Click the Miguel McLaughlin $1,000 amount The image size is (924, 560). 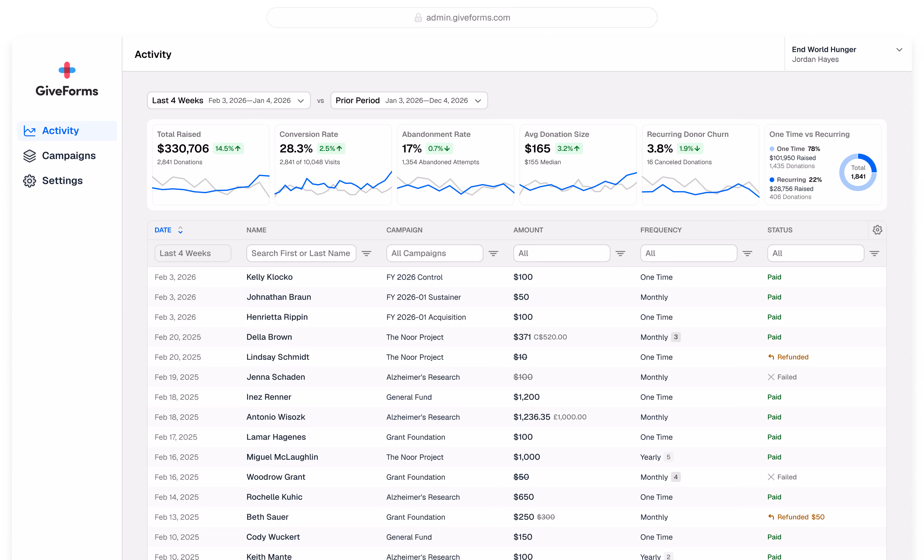pos(526,457)
